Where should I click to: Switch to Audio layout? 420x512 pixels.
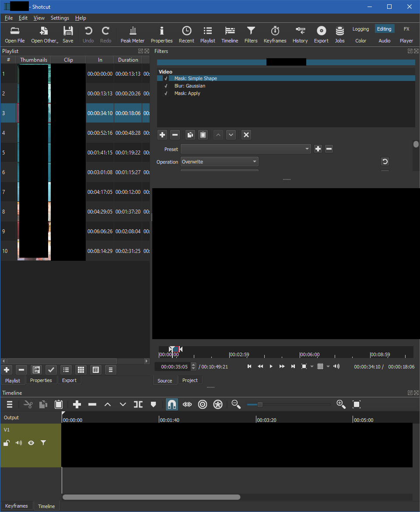pos(385,41)
